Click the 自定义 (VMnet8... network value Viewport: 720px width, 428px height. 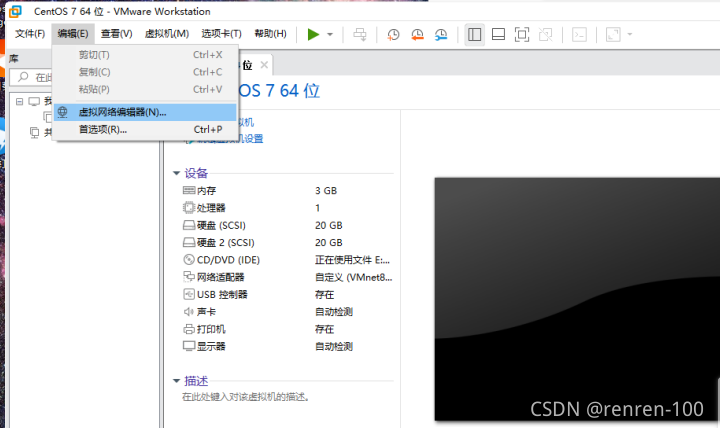point(354,277)
